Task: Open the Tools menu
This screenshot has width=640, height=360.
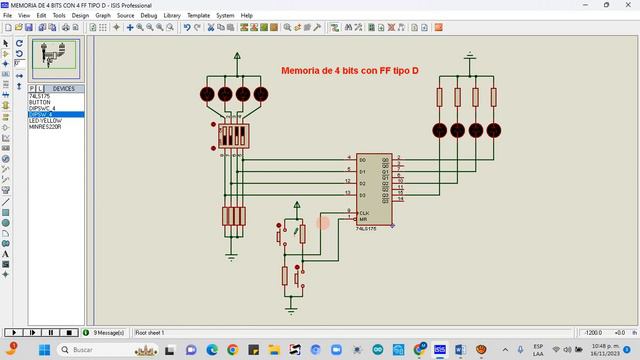Action: 59,16
